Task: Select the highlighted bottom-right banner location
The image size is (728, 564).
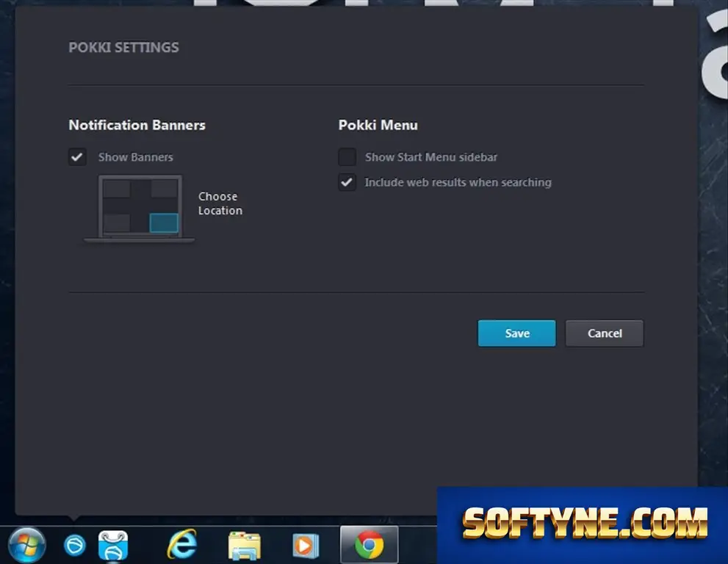Action: pyautogui.click(x=164, y=223)
